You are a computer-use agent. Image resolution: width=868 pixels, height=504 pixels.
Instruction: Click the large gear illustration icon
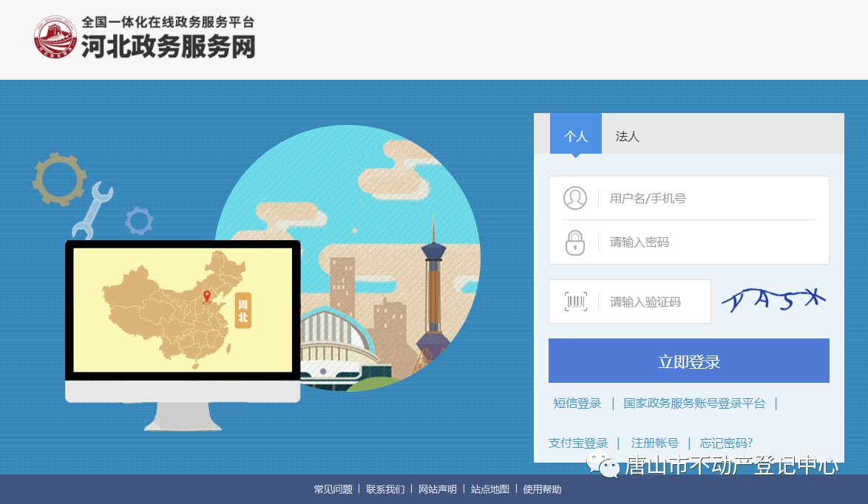pyautogui.click(x=60, y=178)
